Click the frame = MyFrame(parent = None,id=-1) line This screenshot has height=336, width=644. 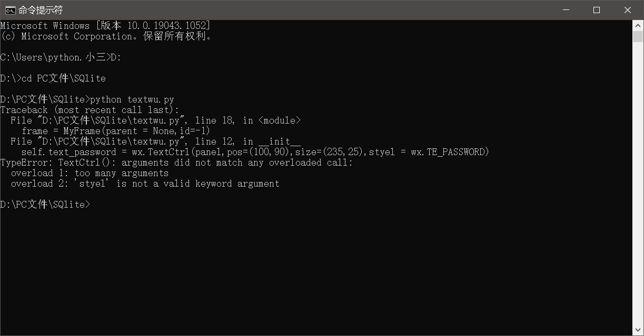[115, 131]
